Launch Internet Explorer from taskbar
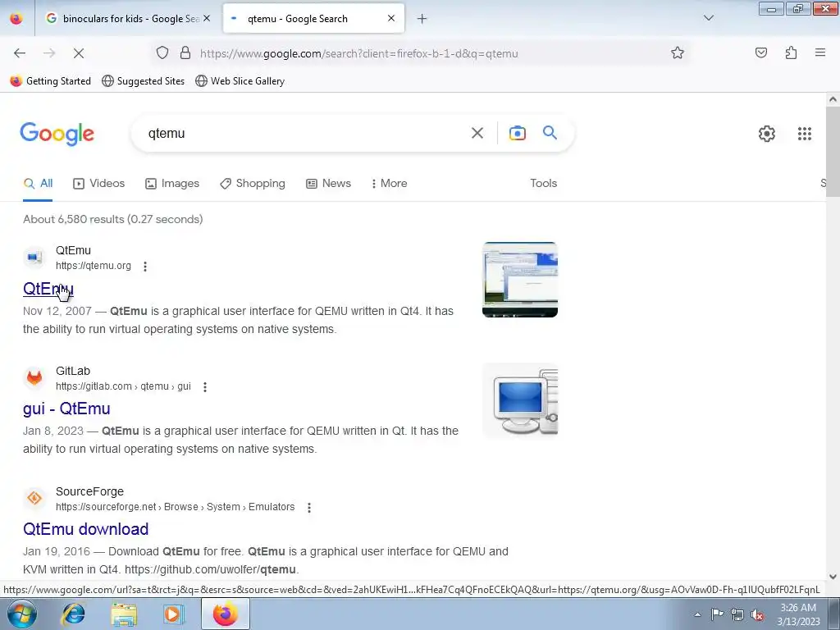 (x=73, y=614)
